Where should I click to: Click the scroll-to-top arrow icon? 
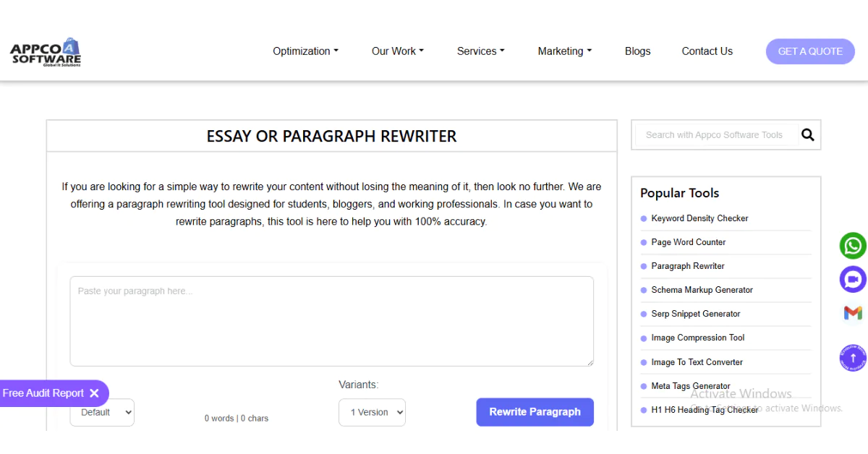click(x=851, y=358)
